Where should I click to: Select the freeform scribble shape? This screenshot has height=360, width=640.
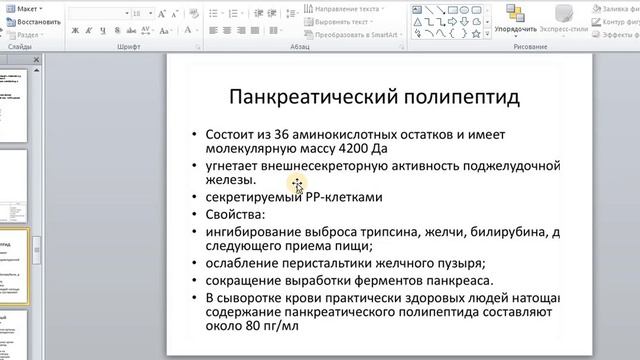tap(417, 33)
